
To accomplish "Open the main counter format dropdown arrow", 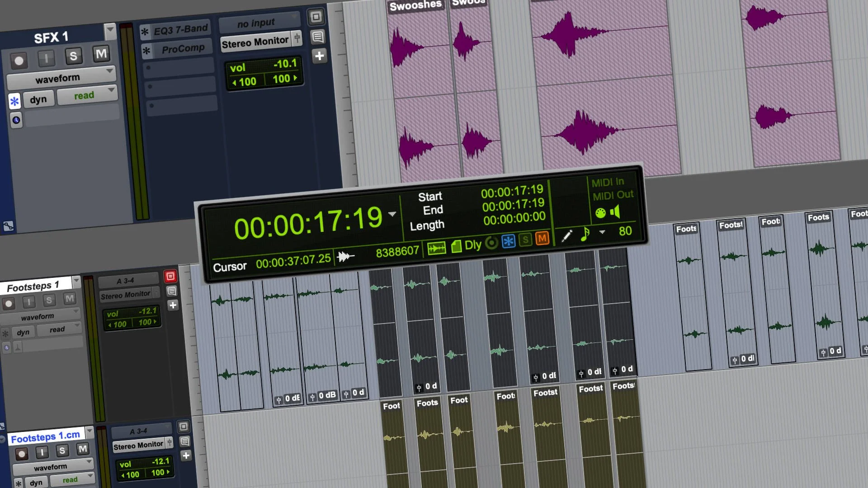I will [x=392, y=214].
